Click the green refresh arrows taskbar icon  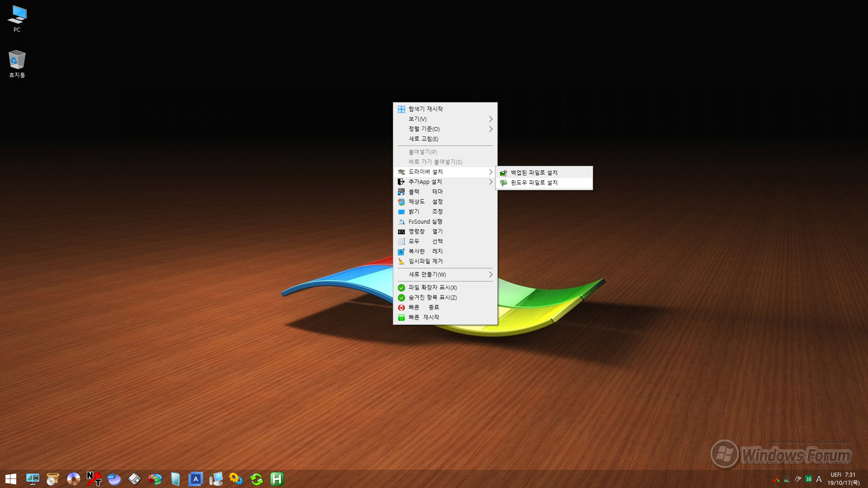click(x=256, y=479)
